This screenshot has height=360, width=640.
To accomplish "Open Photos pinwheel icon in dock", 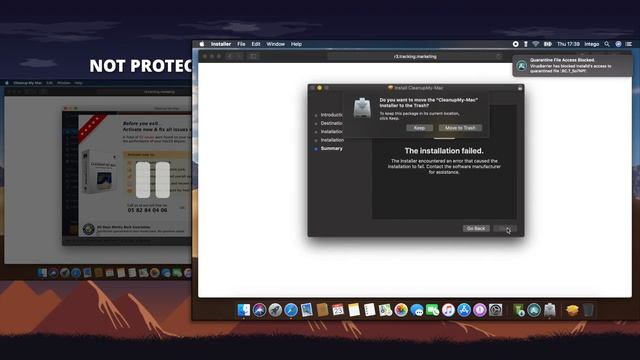I will 401,310.
